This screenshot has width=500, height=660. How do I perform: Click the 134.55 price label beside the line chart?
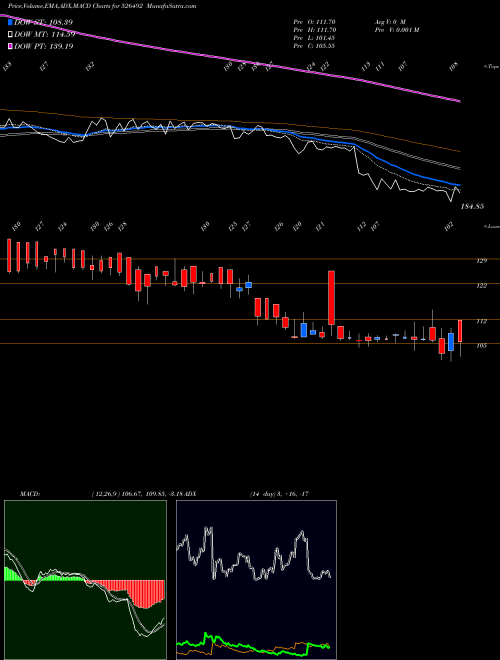pyautogui.click(x=473, y=207)
